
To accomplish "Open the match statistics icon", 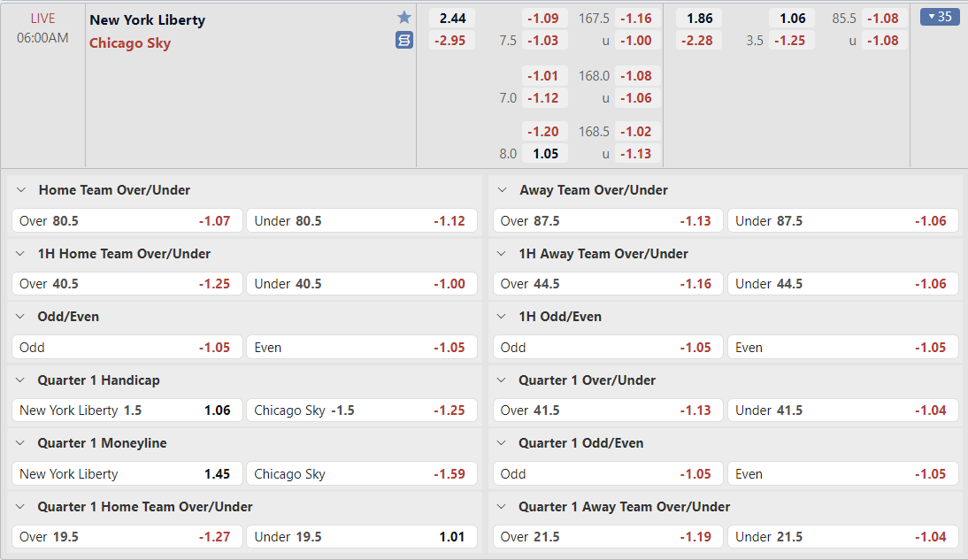I will click(404, 40).
